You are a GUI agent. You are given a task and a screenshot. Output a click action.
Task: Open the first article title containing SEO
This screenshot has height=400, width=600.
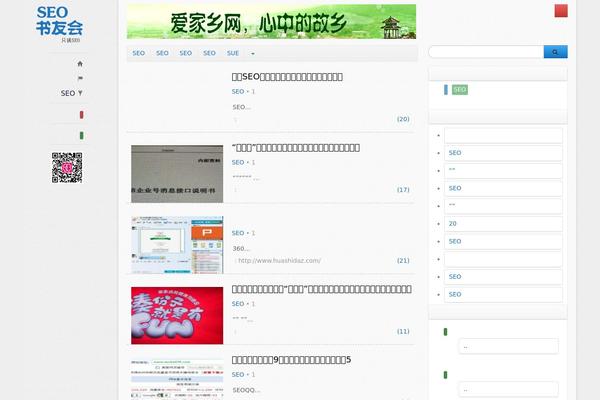click(287, 77)
